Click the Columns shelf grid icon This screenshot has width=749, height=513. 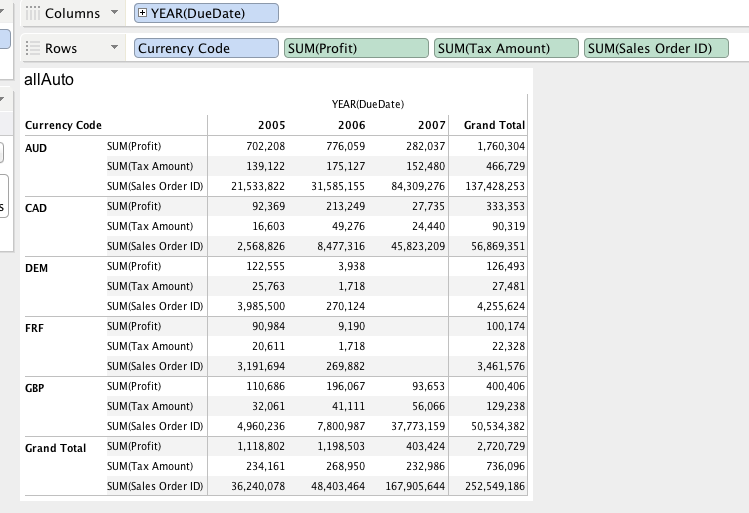coord(32,14)
